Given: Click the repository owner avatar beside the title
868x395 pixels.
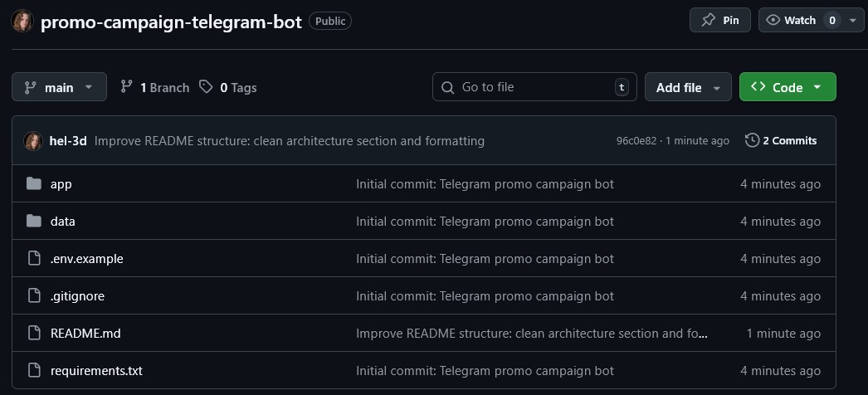Looking at the screenshot, I should pos(22,21).
